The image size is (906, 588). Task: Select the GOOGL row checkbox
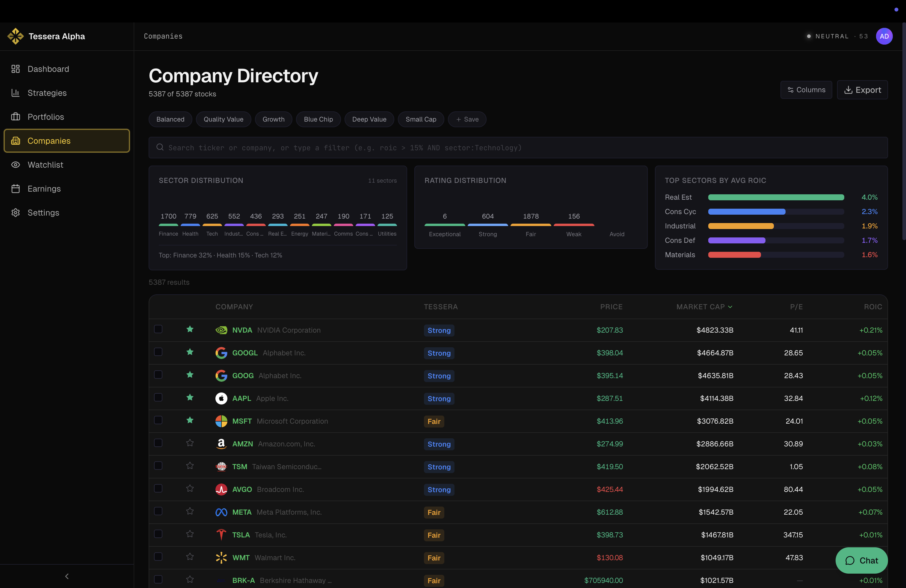[158, 352]
